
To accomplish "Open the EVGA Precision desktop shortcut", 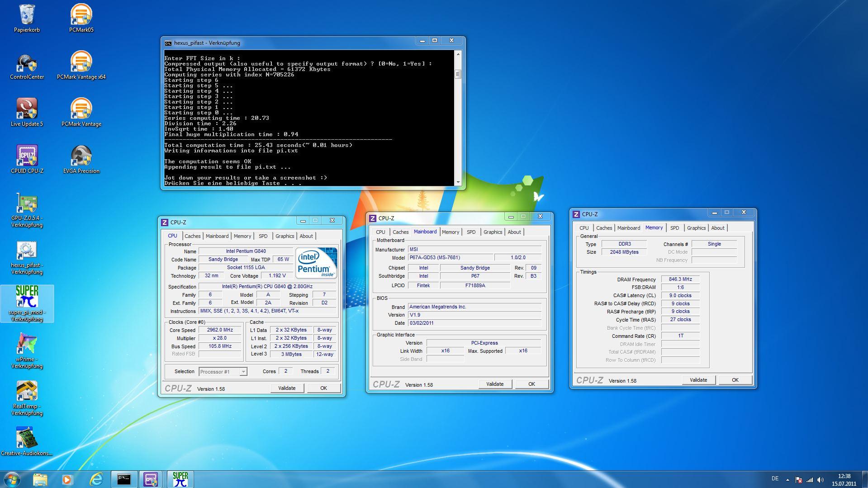I will 81,160.
